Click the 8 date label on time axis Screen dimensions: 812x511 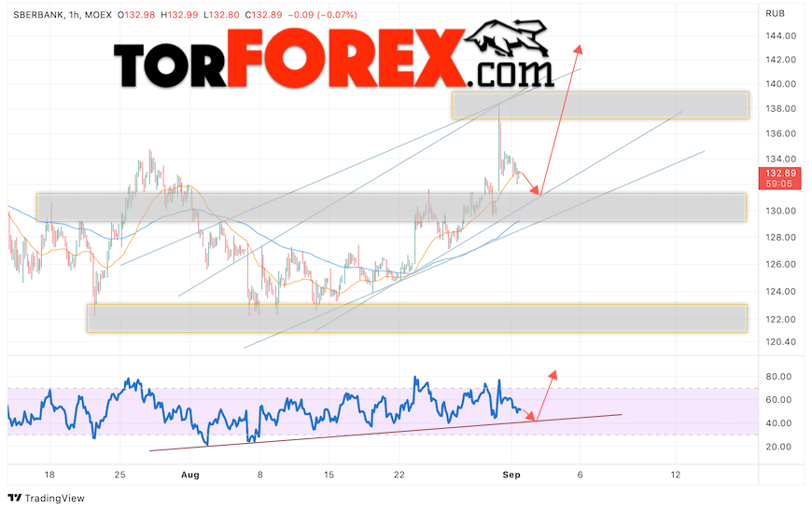coord(260,475)
